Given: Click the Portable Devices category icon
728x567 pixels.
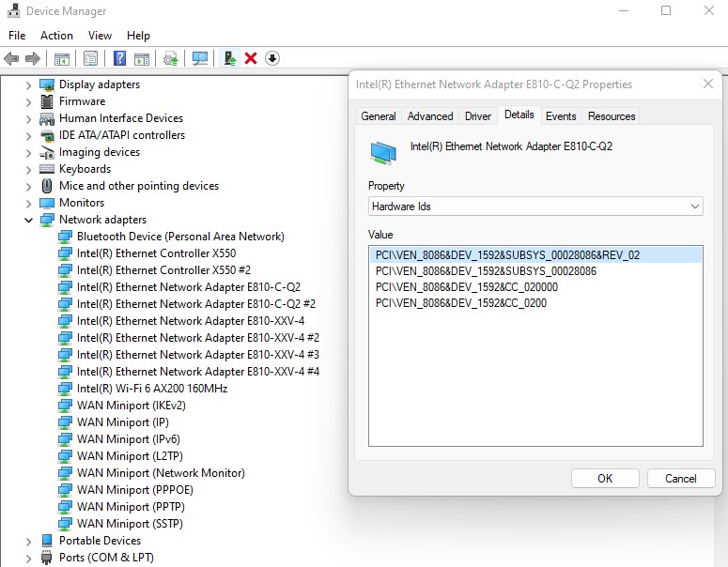Looking at the screenshot, I should click(x=47, y=541).
